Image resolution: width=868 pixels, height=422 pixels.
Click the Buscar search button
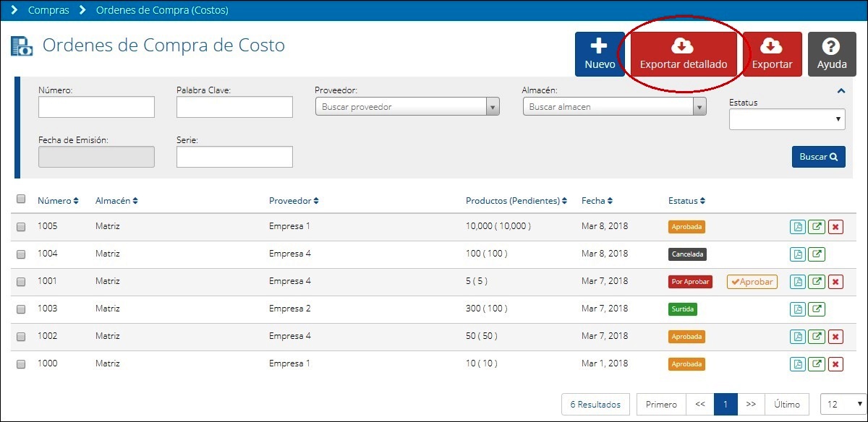[818, 157]
